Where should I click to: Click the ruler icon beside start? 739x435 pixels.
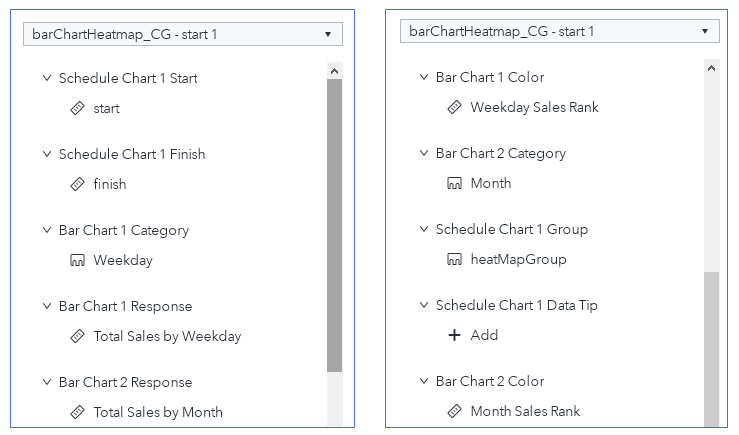point(77,108)
